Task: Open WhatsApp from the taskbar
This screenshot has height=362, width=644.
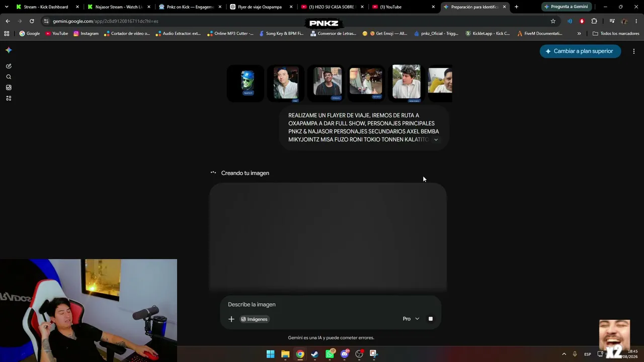Action: tap(330, 354)
